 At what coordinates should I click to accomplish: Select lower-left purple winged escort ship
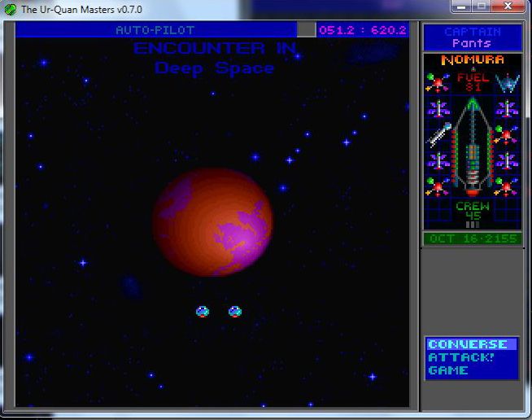coord(438,160)
